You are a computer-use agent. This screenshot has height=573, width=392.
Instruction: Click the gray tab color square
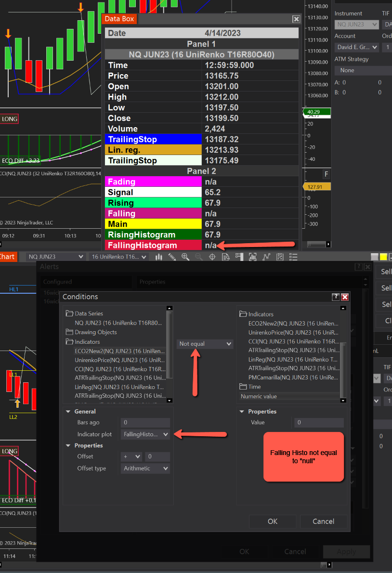(375, 257)
